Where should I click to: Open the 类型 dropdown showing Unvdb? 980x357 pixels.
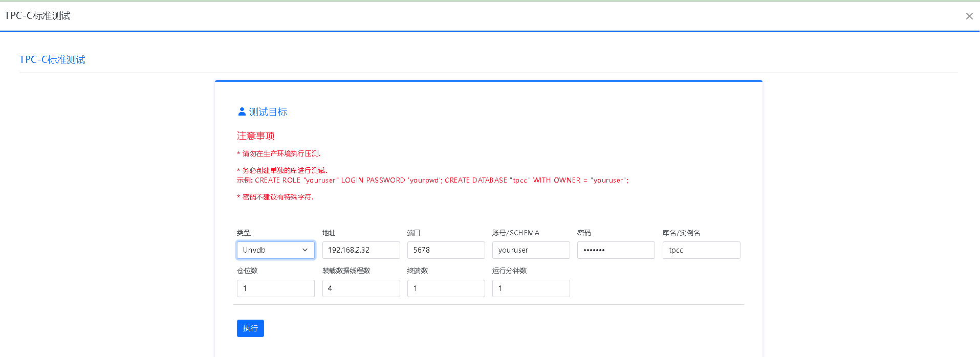click(276, 250)
